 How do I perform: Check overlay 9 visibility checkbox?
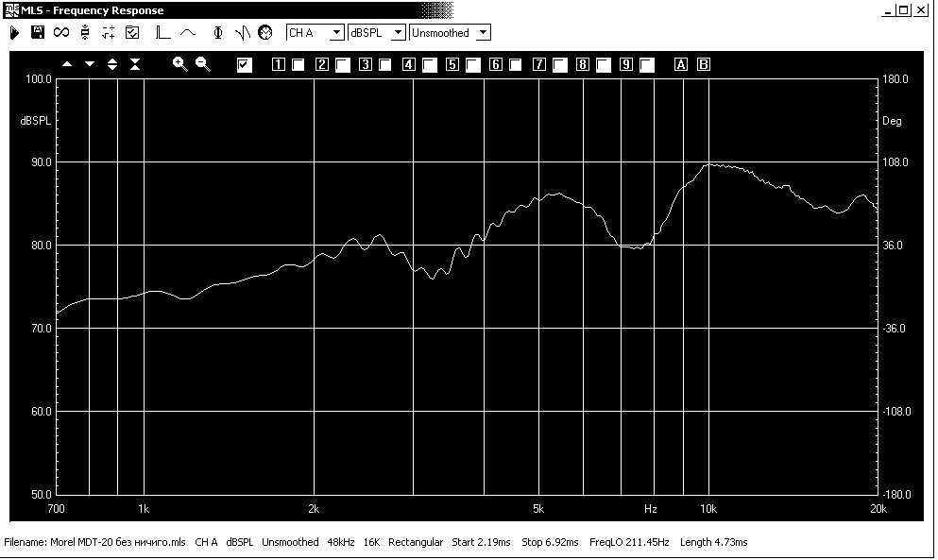pyautogui.click(x=647, y=64)
